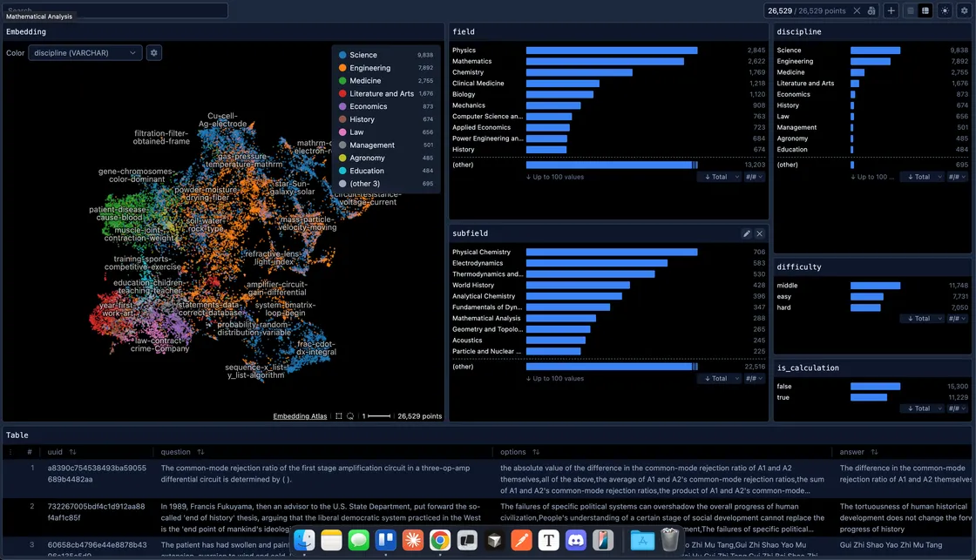Edit the subfield chart via the pencil icon
The height and width of the screenshot is (560, 976).
coord(747,233)
